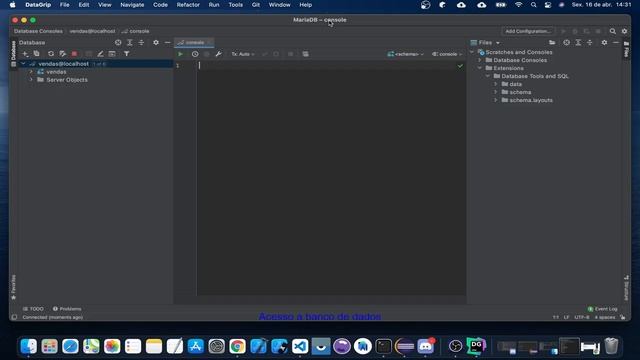640x360 pixels.
Task: Click Select Opened File icon in Database panel
Action: (x=118, y=42)
